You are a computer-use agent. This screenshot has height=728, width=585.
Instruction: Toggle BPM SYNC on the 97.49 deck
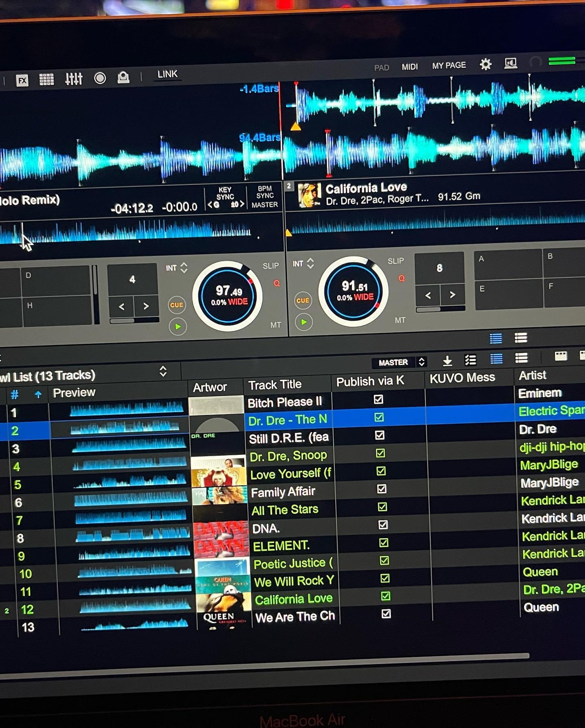pyautogui.click(x=265, y=192)
